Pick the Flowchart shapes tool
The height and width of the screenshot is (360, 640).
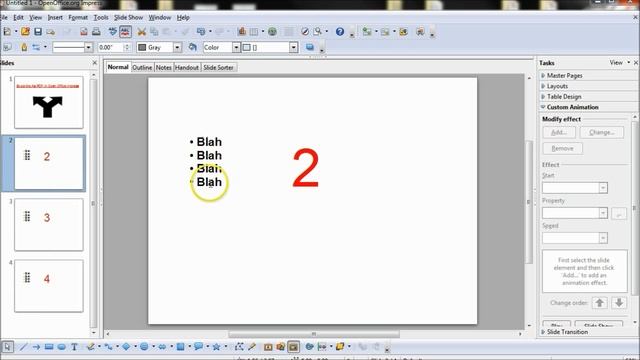(180, 347)
